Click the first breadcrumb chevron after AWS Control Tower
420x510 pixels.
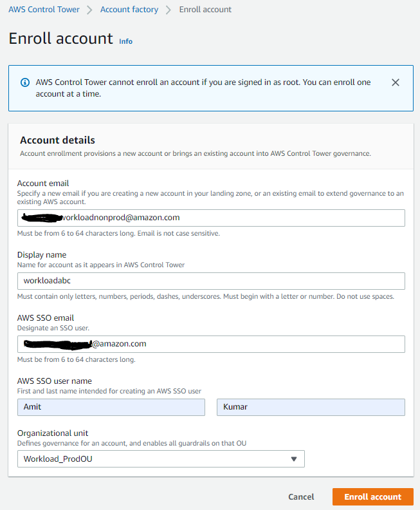89,10
